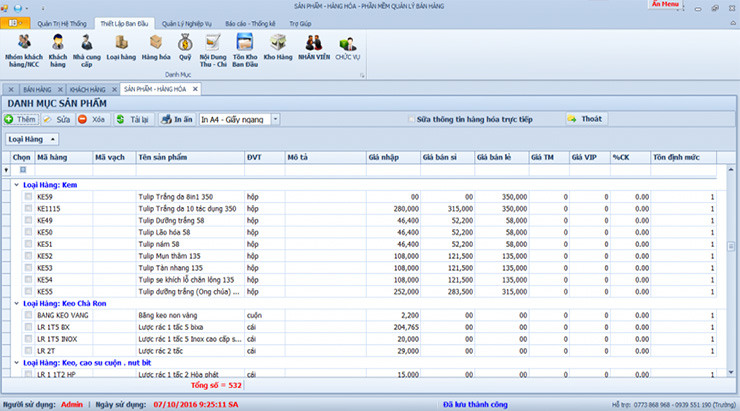740x411 pixels.
Task: Click the Thêm add button
Action: pyautogui.click(x=20, y=119)
